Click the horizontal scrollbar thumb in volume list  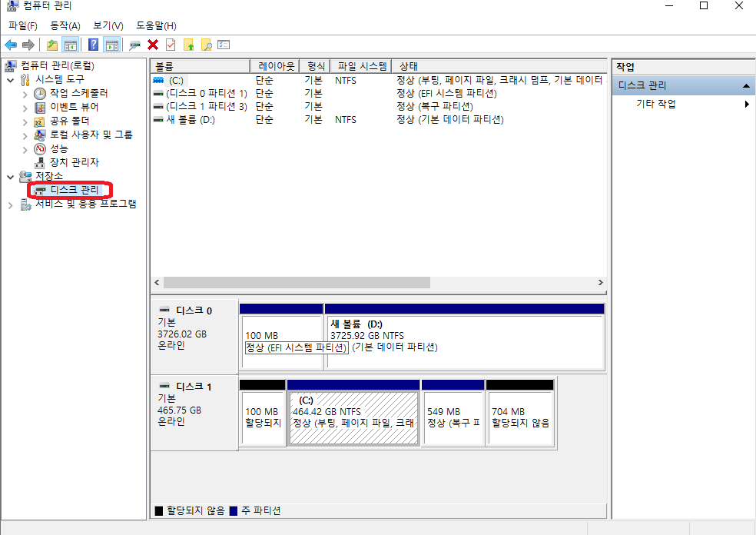pyautogui.click(x=297, y=283)
